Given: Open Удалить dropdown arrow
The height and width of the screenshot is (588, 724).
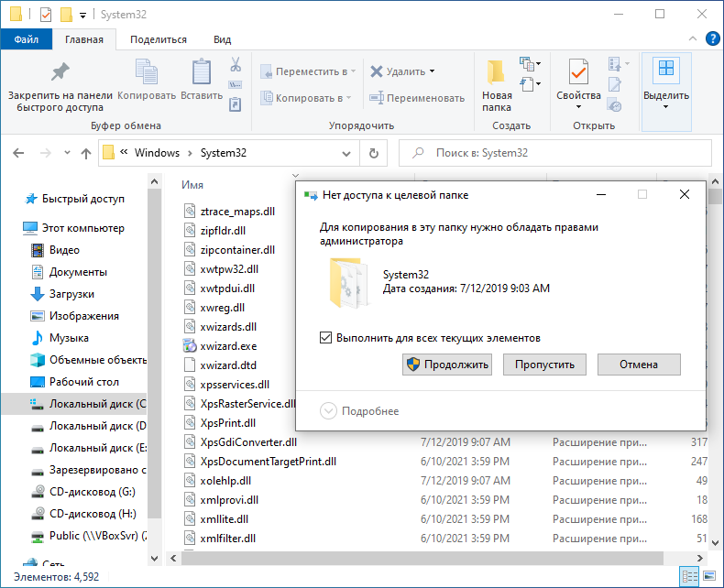Looking at the screenshot, I should point(433,71).
